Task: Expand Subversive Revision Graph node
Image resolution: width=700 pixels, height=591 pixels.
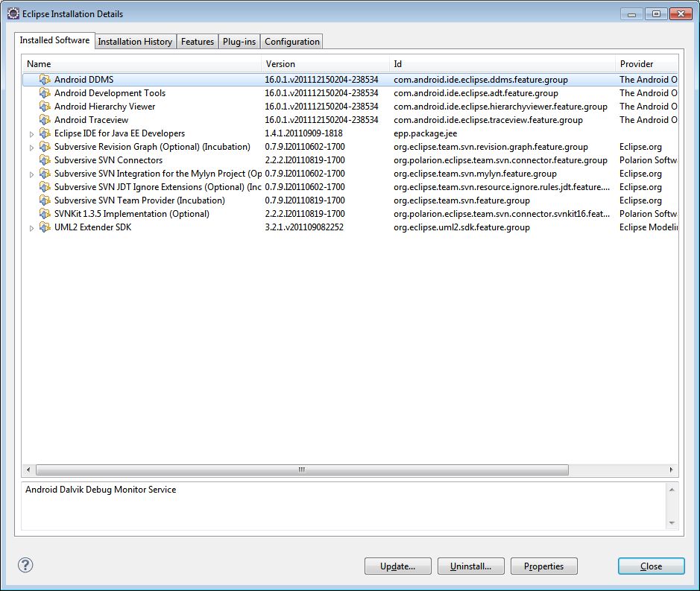Action: (31, 148)
